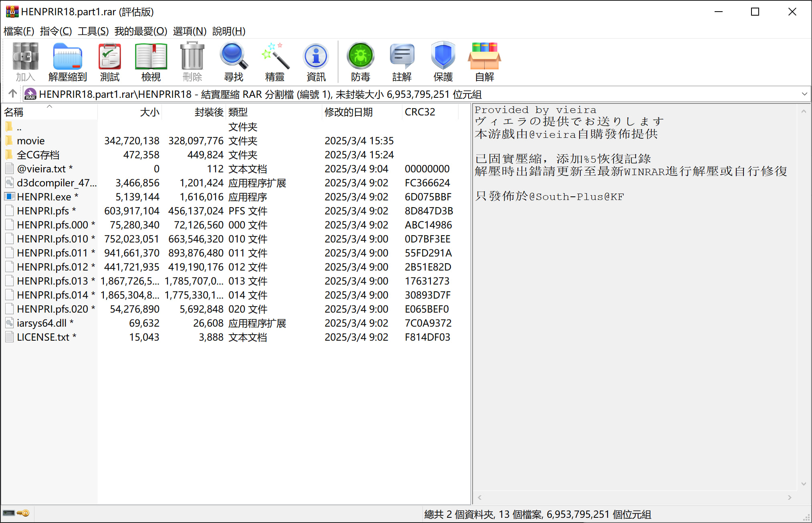Sort the file list by 名稱 column

click(x=14, y=112)
